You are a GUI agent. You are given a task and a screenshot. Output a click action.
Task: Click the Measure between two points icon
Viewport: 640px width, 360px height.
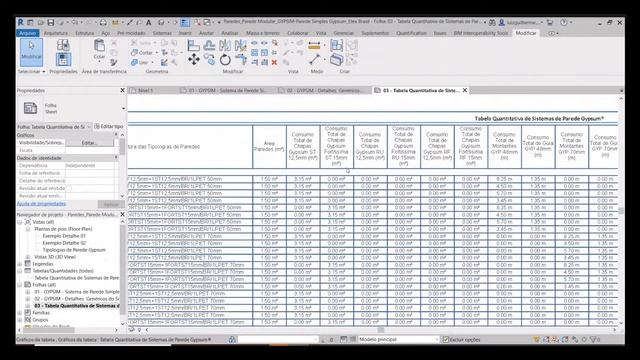(x=315, y=60)
